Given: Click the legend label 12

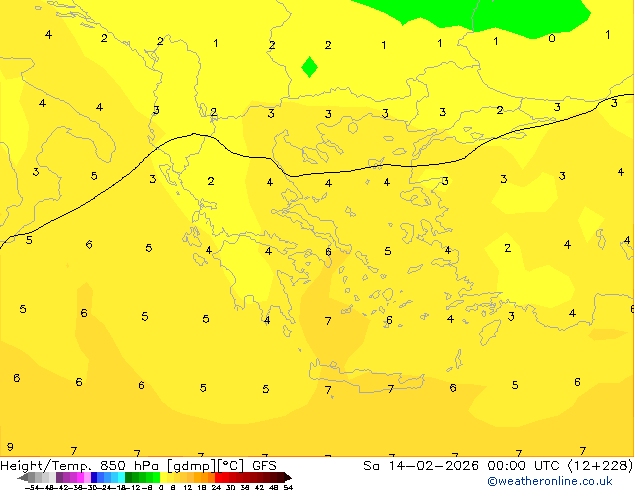Looking at the screenshot, I should coord(188,487).
